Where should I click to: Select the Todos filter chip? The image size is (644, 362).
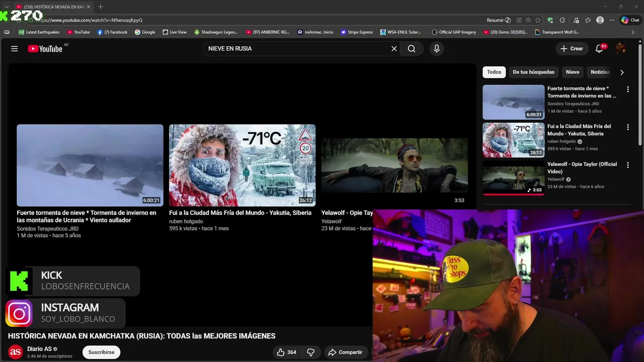pyautogui.click(x=494, y=72)
